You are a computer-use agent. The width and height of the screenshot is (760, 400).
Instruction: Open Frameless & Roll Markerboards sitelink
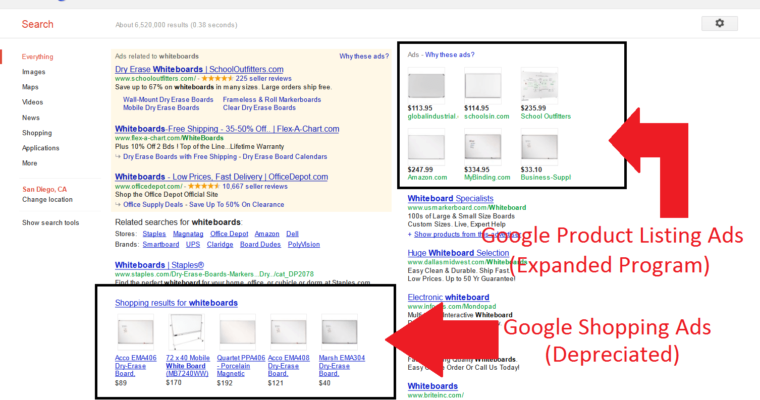tap(272, 99)
